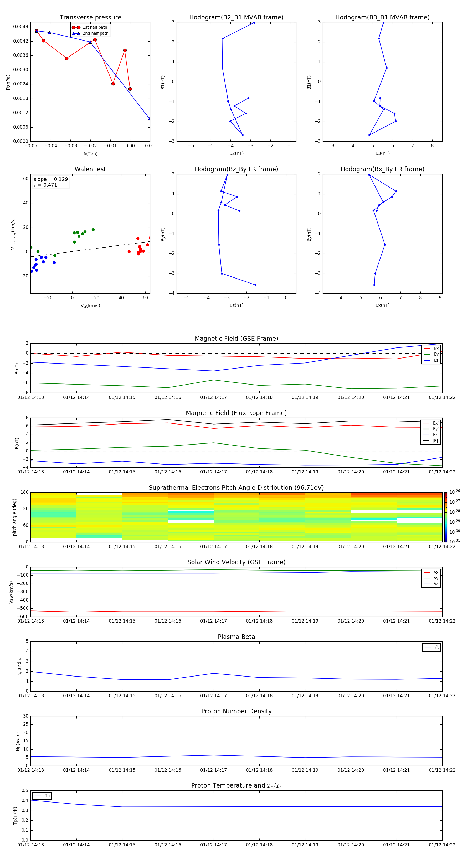Viewport: 473px width, 868px height.
Task: Click the 'Magnetic Field (Flux Rope Frame)' title
Action: [236, 413]
